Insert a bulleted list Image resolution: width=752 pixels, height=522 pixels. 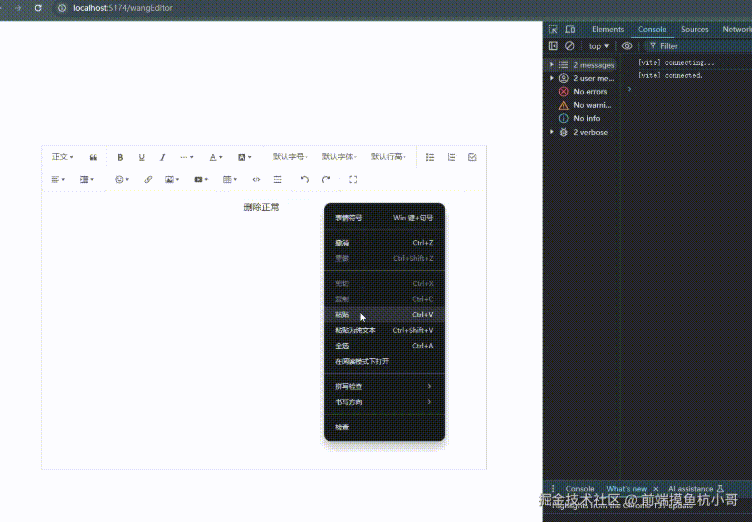coord(430,157)
